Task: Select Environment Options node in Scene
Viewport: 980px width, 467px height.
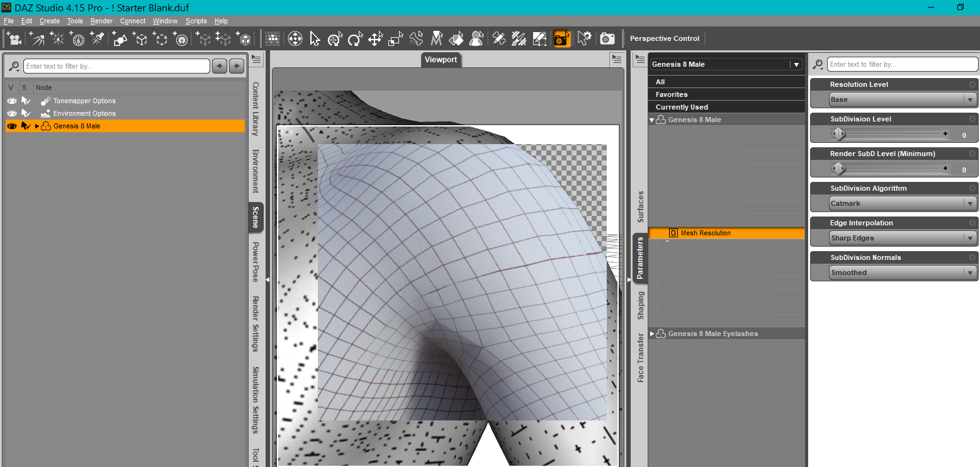Action: (x=84, y=113)
